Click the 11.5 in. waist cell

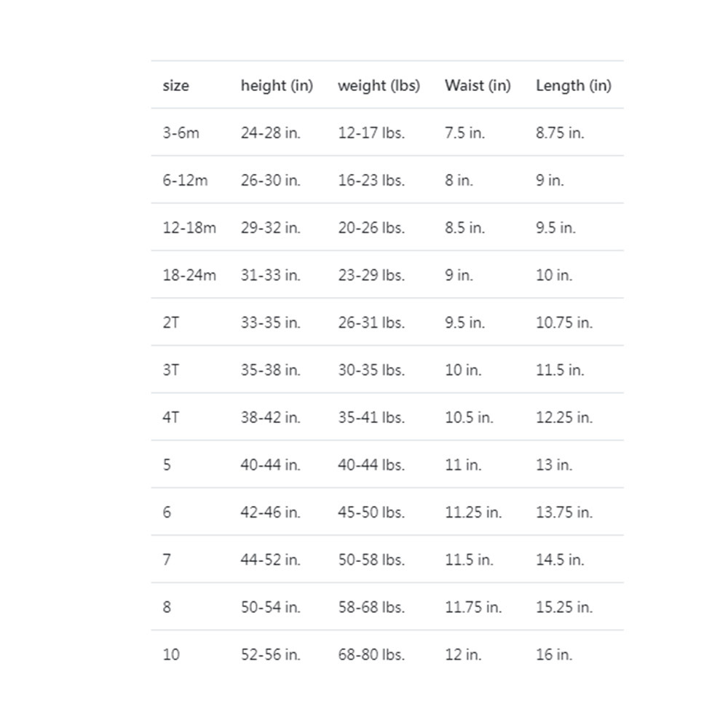(469, 559)
